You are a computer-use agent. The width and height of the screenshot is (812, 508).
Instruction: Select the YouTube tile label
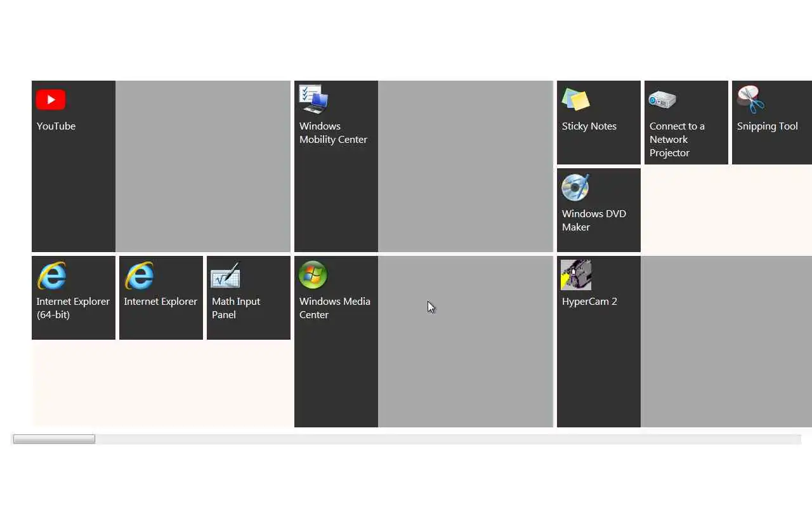(x=56, y=126)
